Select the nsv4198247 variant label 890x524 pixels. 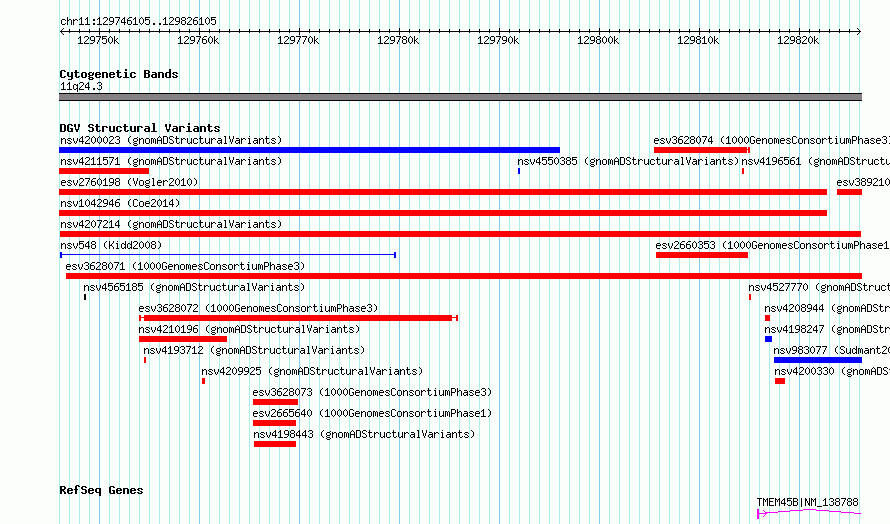click(827, 329)
